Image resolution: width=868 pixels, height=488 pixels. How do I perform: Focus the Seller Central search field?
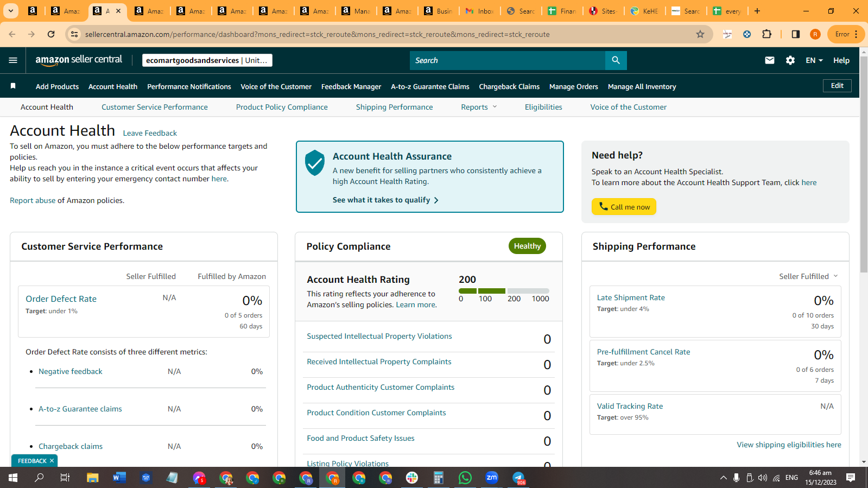[x=508, y=60]
